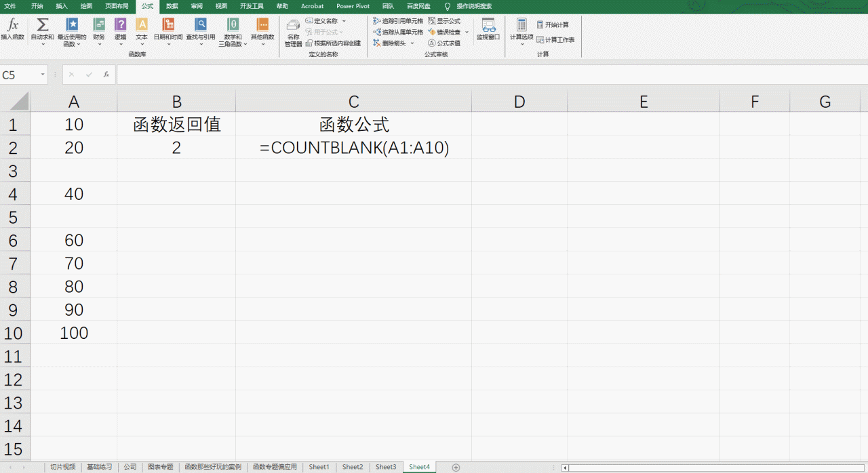Click Error Checking (错误检查)
The image size is (868, 473).
click(444, 32)
